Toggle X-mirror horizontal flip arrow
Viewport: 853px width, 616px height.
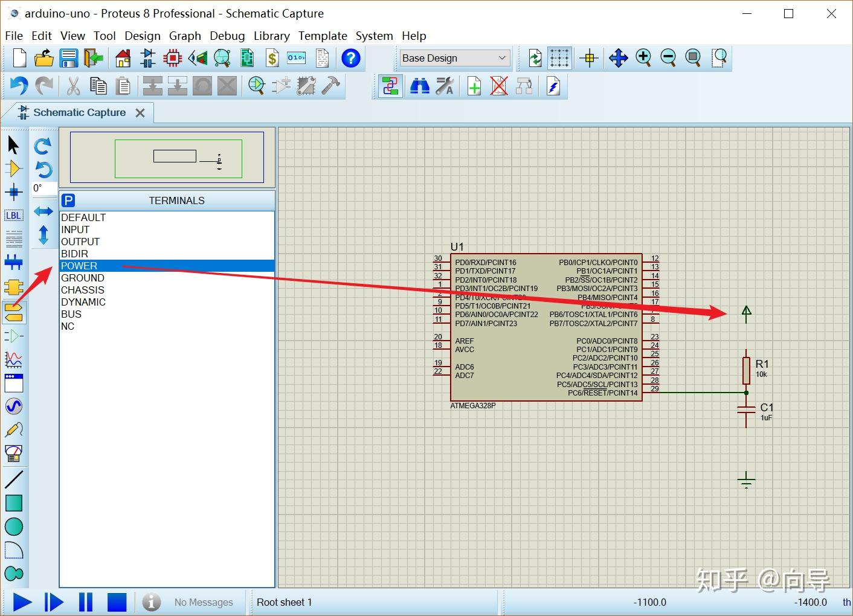(43, 211)
